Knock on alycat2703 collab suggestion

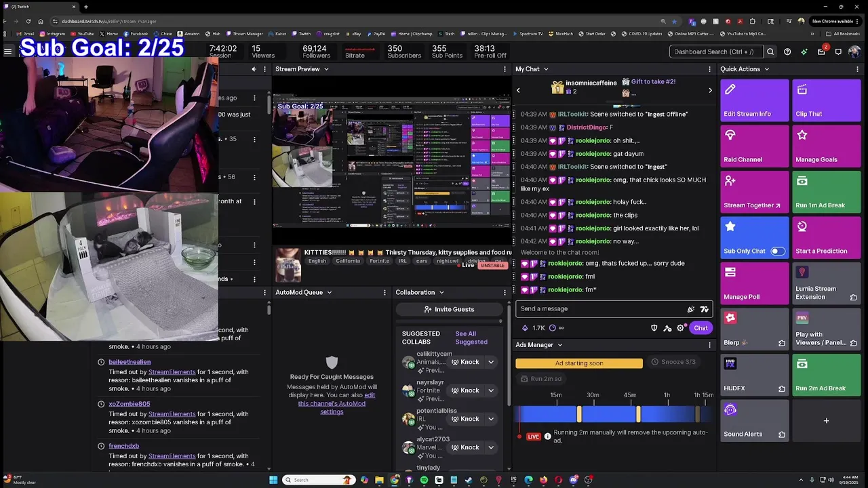pyautogui.click(x=465, y=447)
